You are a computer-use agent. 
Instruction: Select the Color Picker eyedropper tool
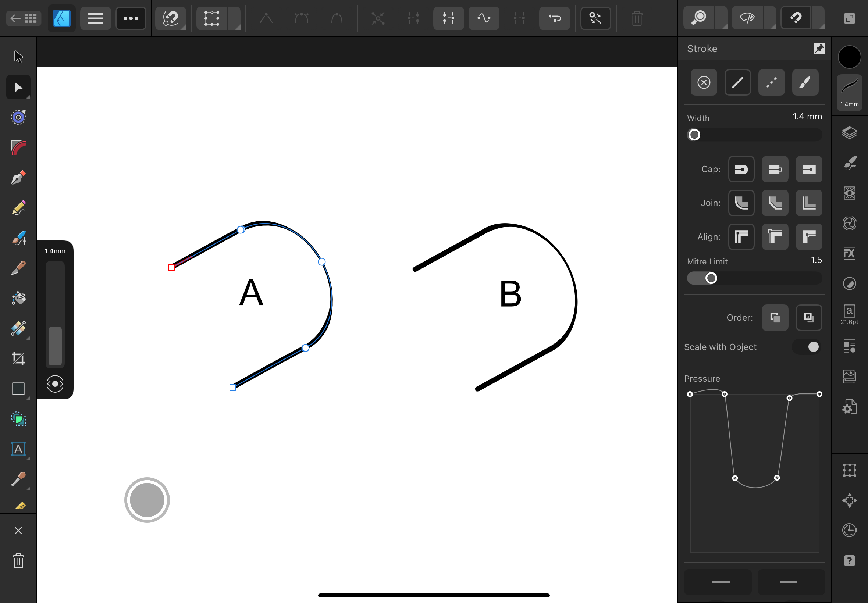18,479
